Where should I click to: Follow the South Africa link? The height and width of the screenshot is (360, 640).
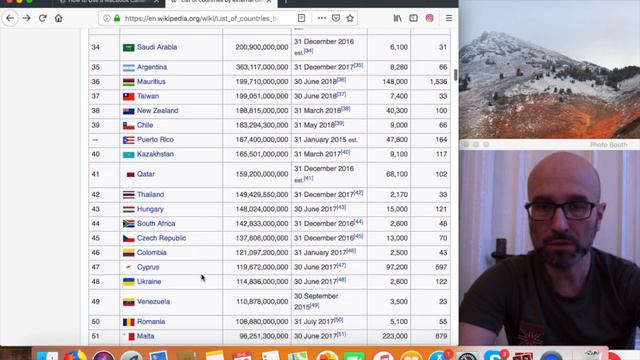[156, 223]
